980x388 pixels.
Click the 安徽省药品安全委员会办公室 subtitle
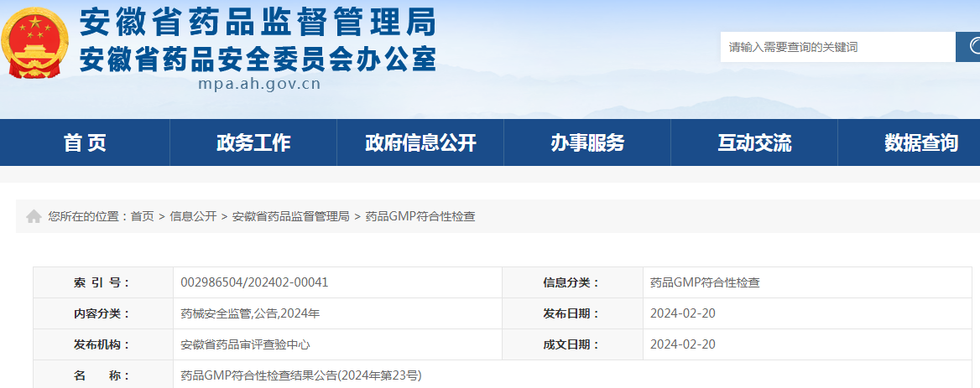[258, 58]
